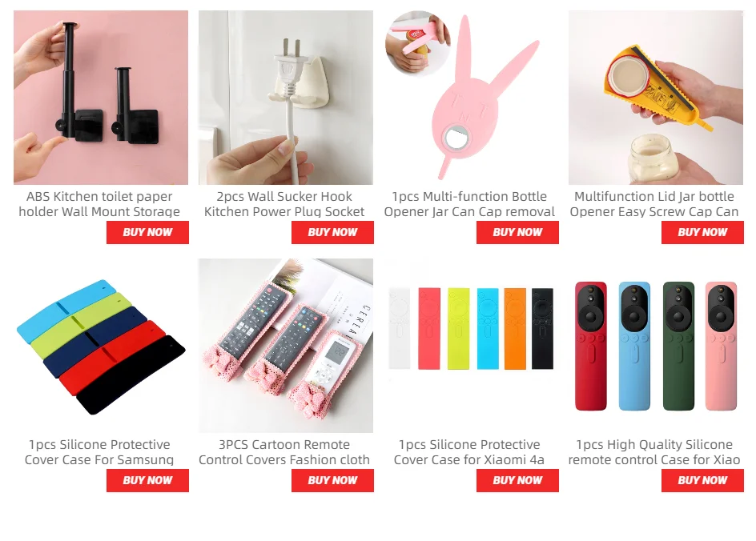Buy the ABS kitchen toilet paper holder
This screenshot has height=541, width=756.
coord(147,232)
